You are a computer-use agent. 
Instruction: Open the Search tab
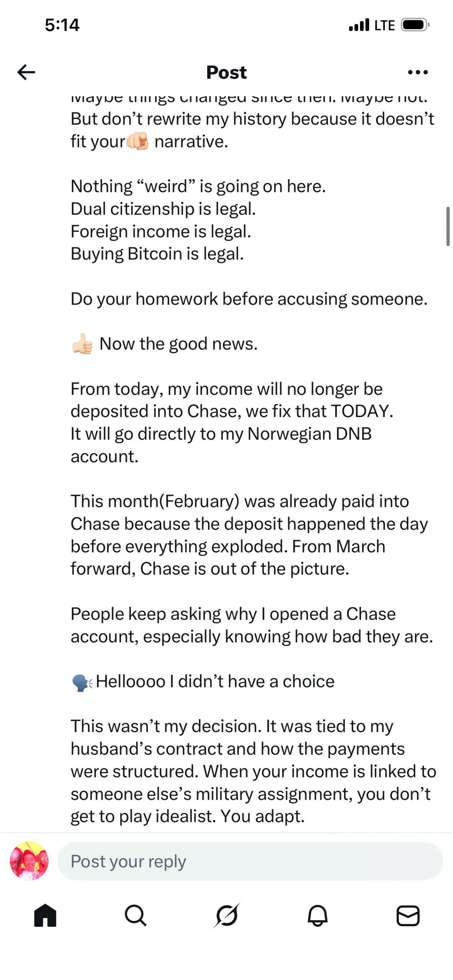tap(136, 916)
